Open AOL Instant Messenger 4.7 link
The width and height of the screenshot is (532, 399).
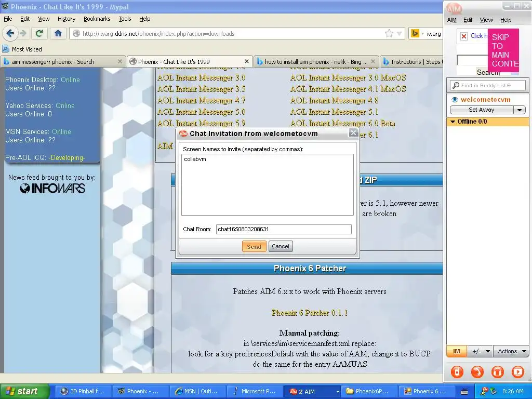point(201,101)
